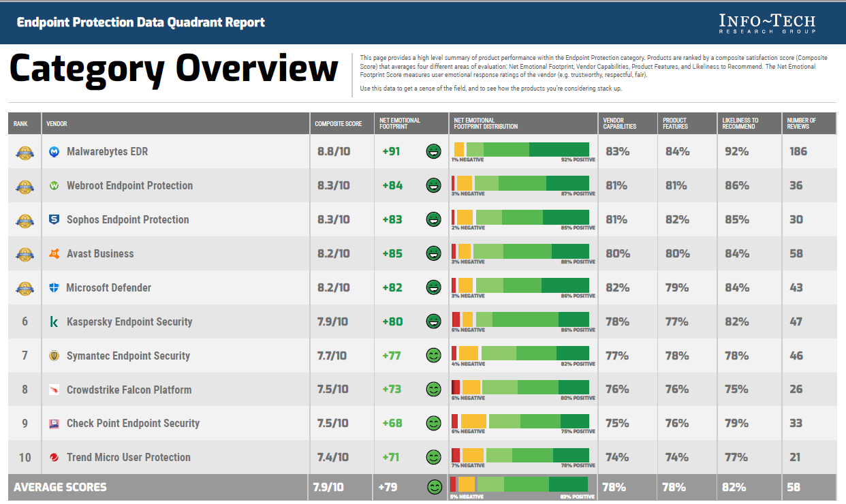Click the Vendor Capabilities column header

(619, 124)
